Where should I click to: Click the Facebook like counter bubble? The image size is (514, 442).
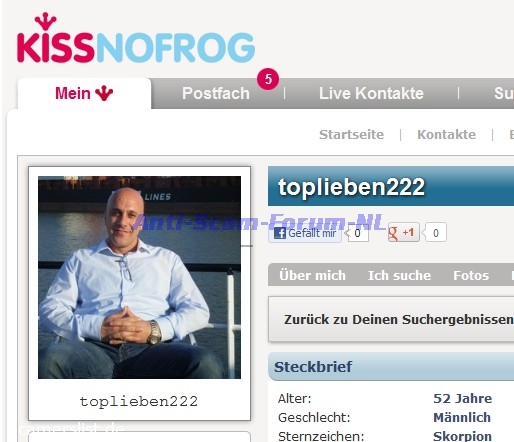[357, 233]
